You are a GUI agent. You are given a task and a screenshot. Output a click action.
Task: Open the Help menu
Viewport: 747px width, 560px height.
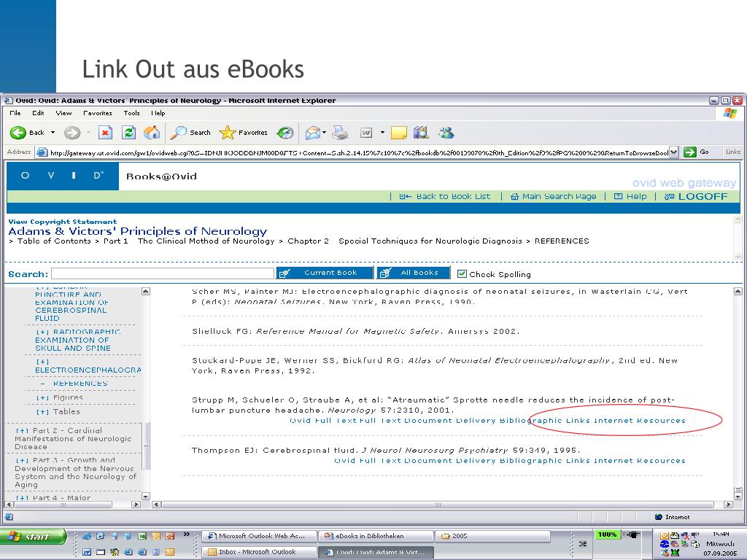pos(158,113)
